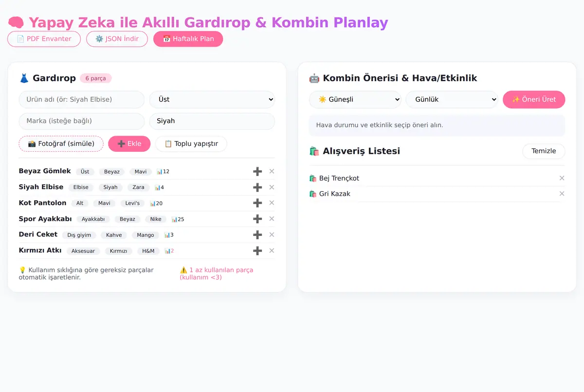The width and height of the screenshot is (584, 392).
Task: Click the H&M brand tag
Action: [148, 251]
